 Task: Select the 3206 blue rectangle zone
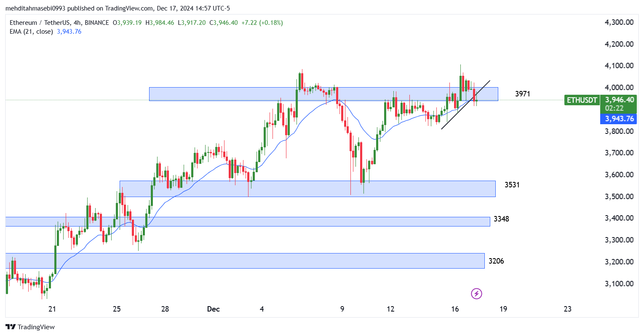245,261
